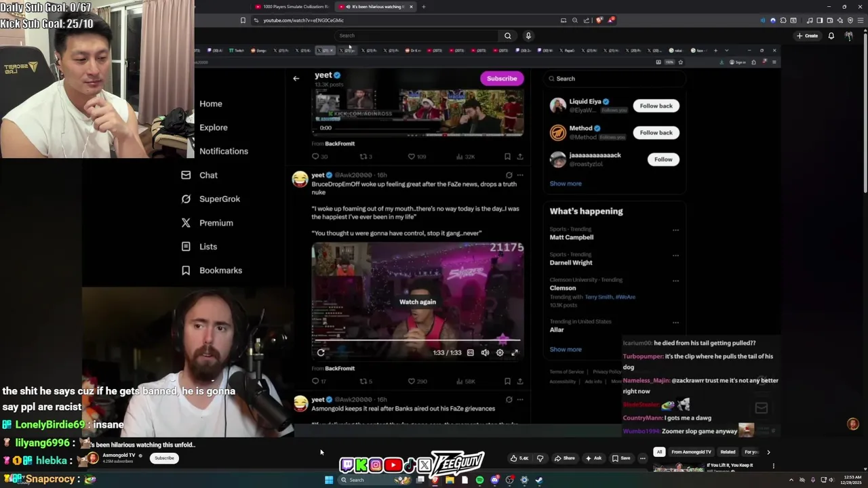Repost the post with 5 reposts
This screenshot has width=868, height=488.
pyautogui.click(x=366, y=382)
